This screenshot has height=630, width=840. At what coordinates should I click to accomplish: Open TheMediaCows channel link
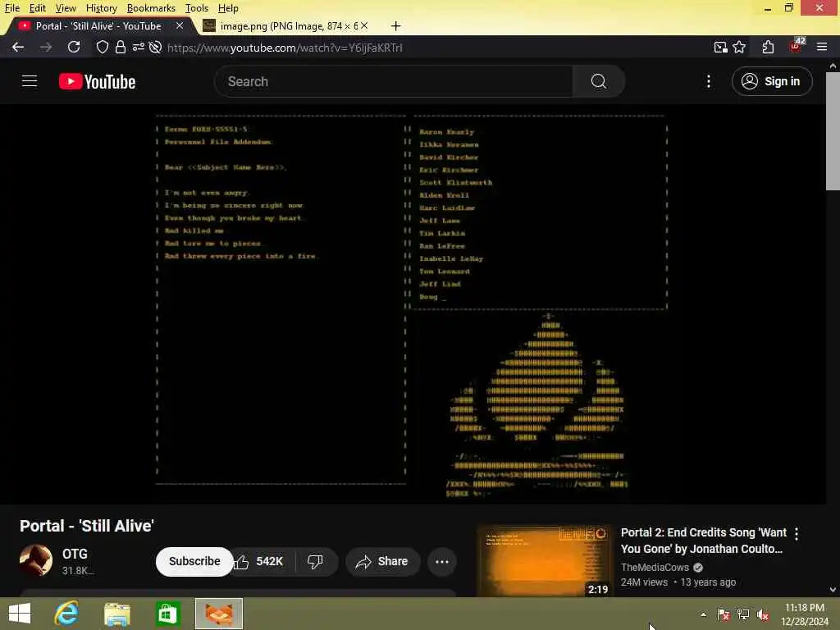tap(655, 568)
